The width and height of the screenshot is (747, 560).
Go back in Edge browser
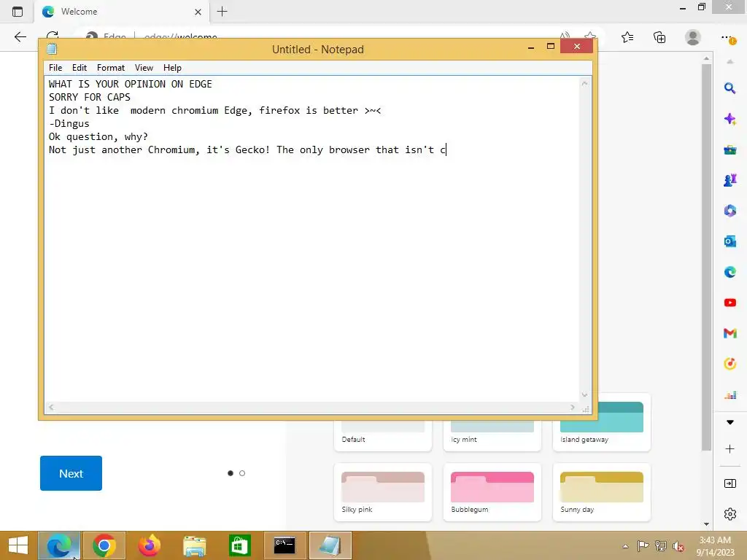(x=20, y=37)
